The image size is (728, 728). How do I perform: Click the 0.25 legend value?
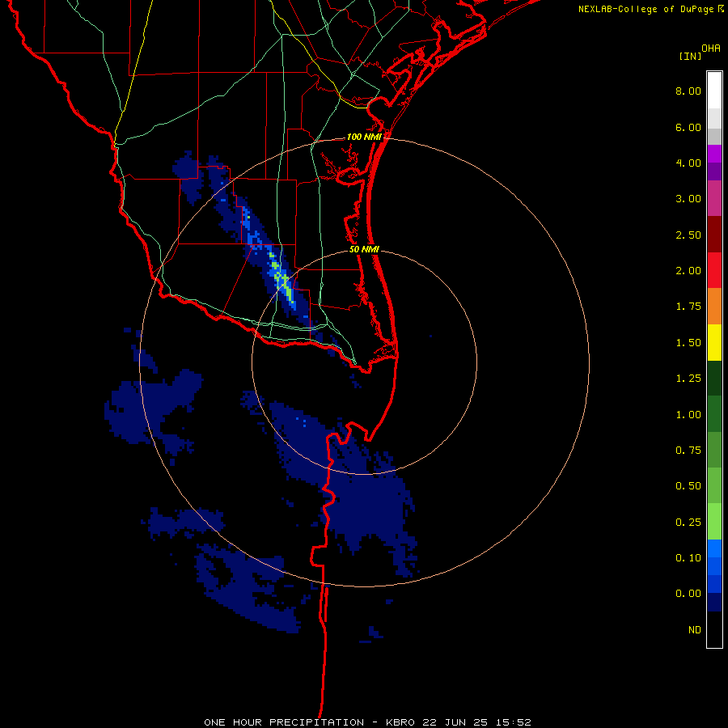coord(688,523)
